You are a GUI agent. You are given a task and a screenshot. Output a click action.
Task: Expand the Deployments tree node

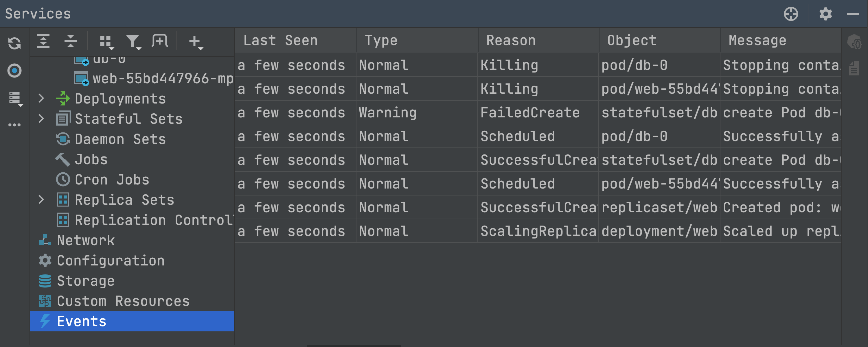(41, 98)
